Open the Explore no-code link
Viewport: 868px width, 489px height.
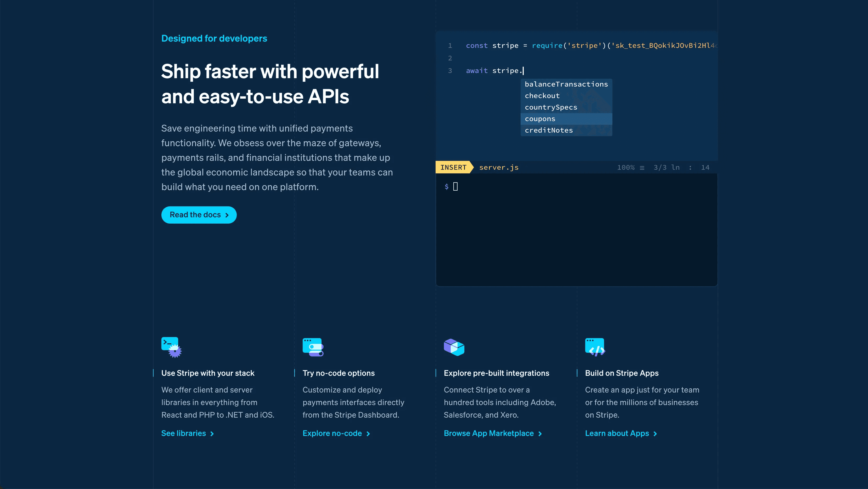(336, 434)
